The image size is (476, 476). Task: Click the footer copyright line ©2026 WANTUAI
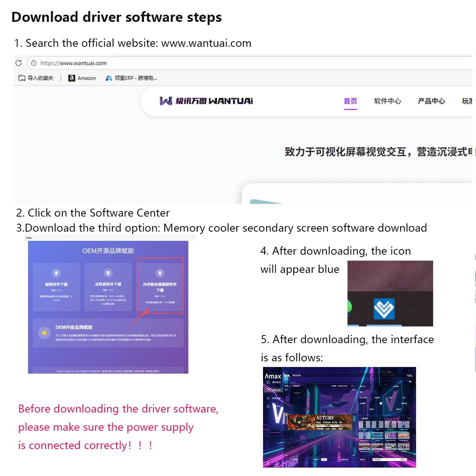click(x=108, y=371)
